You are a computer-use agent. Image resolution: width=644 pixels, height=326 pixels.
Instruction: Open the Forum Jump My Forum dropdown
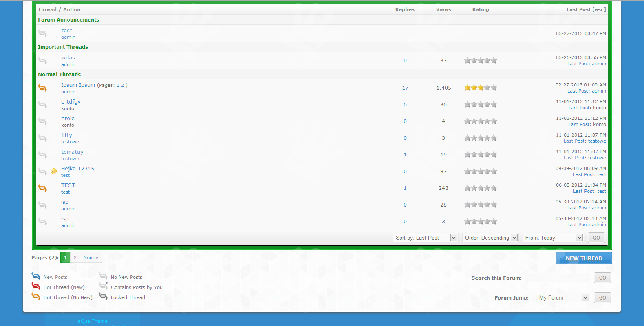pyautogui.click(x=560, y=298)
